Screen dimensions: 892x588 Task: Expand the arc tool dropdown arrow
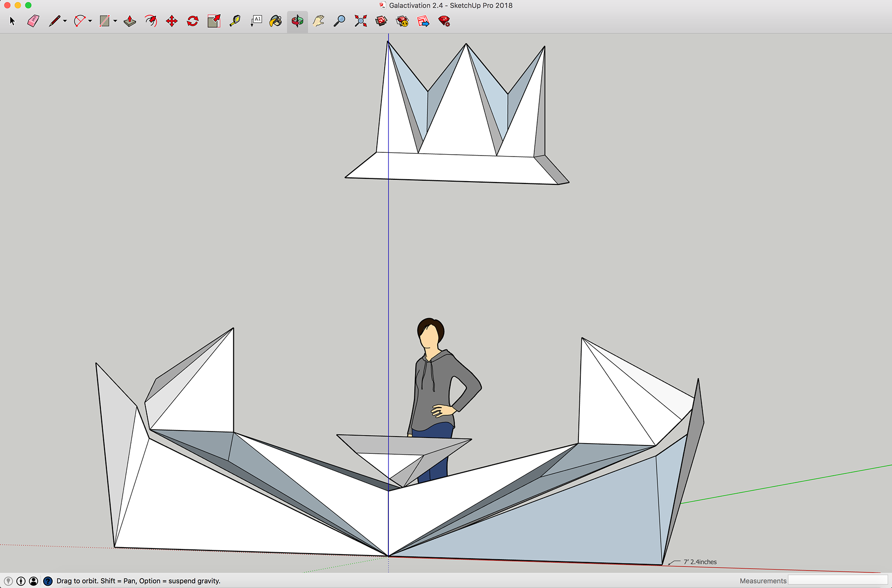click(x=90, y=21)
